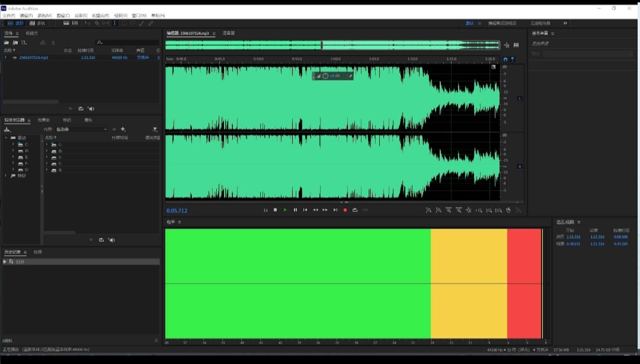Stop playback with the Stop button
The width and height of the screenshot is (640, 364).
pyautogui.click(x=275, y=210)
